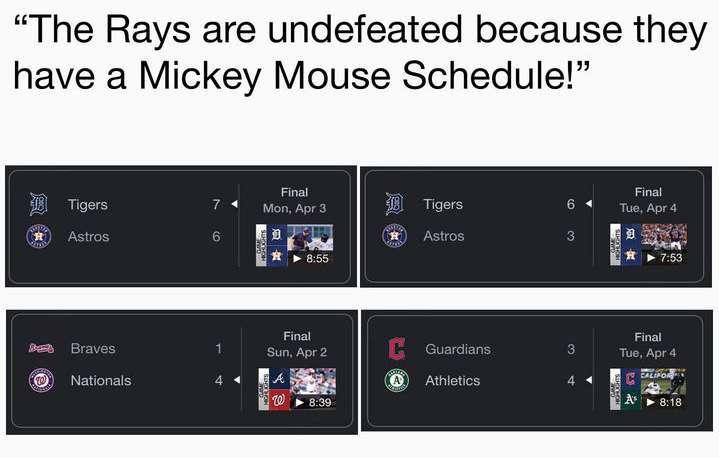Play the 8:55 Tigers-Astros highlights video
Screen dimensions: 719x458
pos(295,244)
